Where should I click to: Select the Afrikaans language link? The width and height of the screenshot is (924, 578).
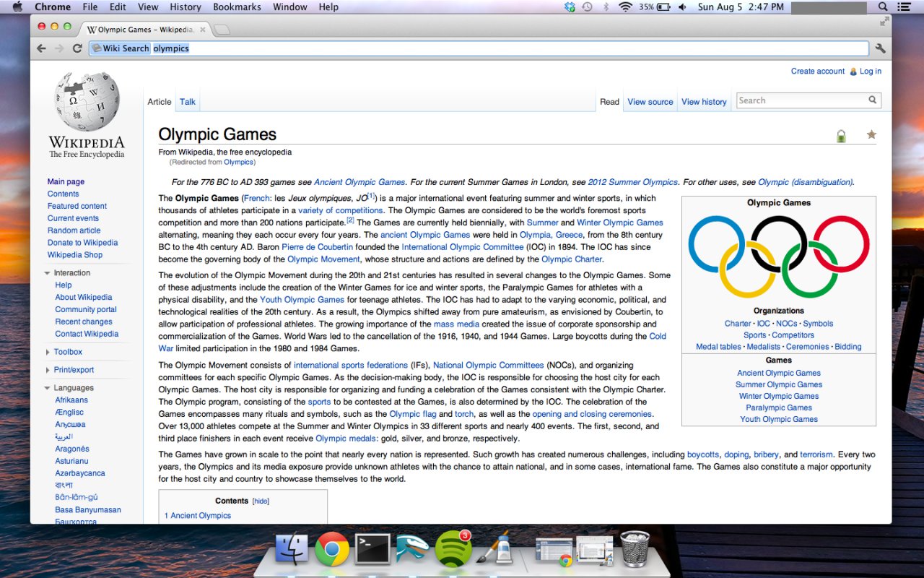71,400
